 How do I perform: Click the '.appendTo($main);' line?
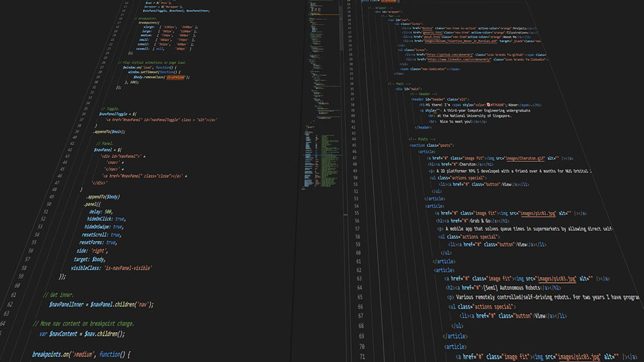110,132
